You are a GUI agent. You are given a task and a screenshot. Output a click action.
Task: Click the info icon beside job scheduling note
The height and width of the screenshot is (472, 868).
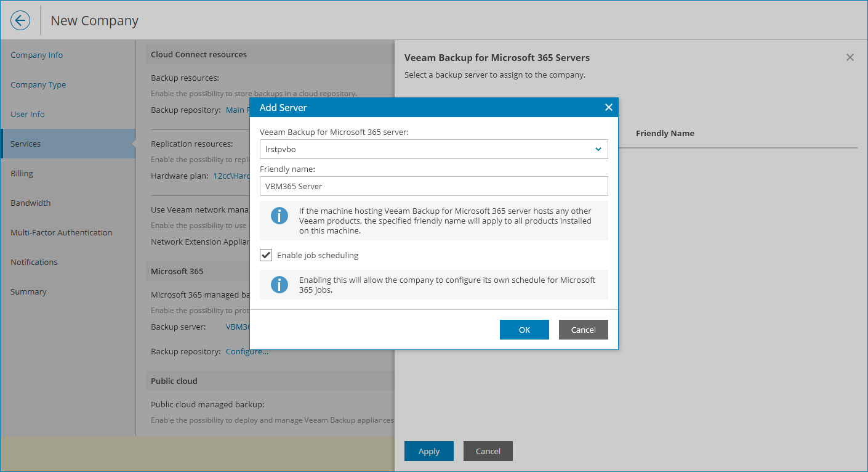tap(279, 285)
